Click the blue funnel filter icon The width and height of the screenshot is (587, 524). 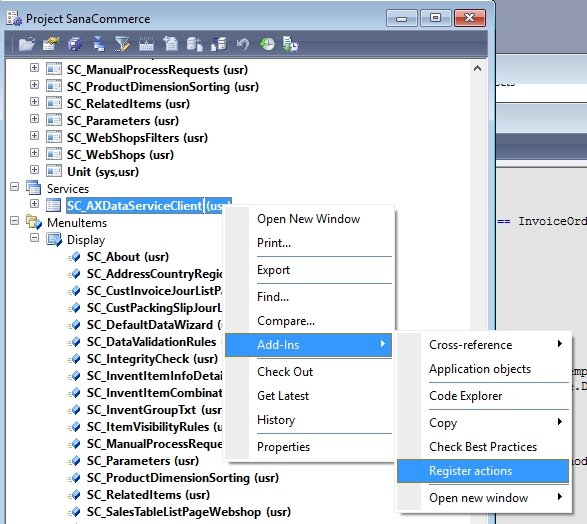click(x=98, y=44)
